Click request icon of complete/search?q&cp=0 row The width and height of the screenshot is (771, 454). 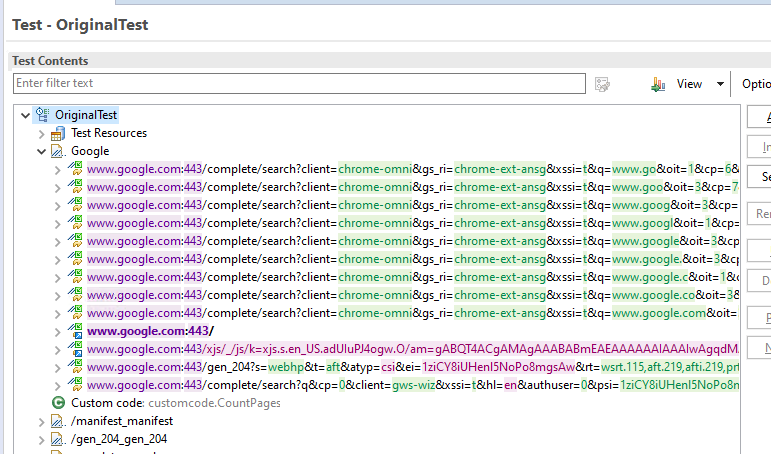coord(75,385)
